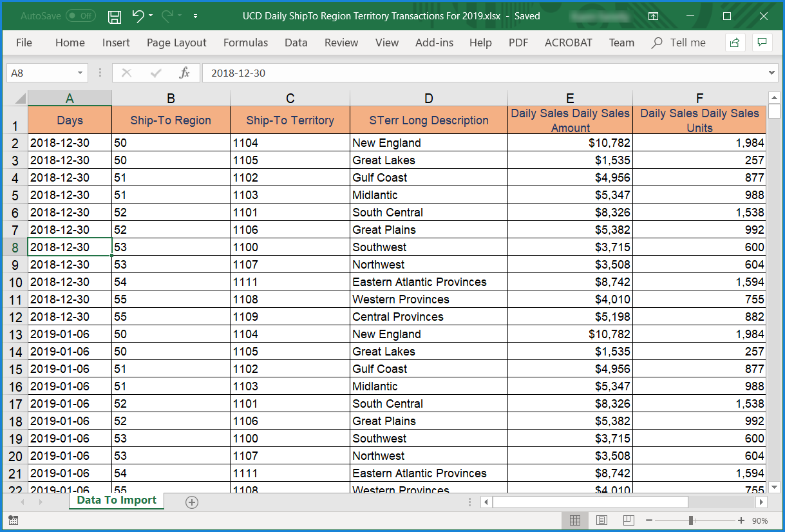785x532 pixels.
Task: Open the Formulas ribbon tab
Action: [245, 43]
